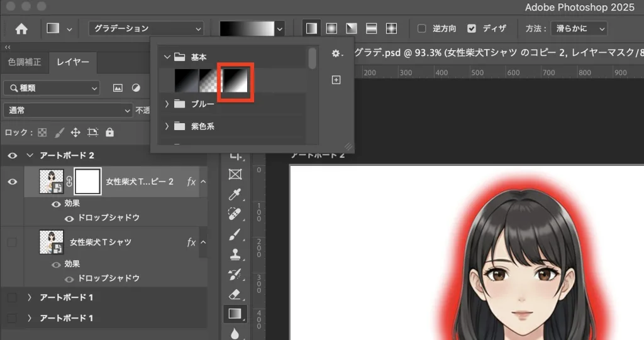
Task: Click the white layer mask thumbnail
Action: click(x=87, y=182)
